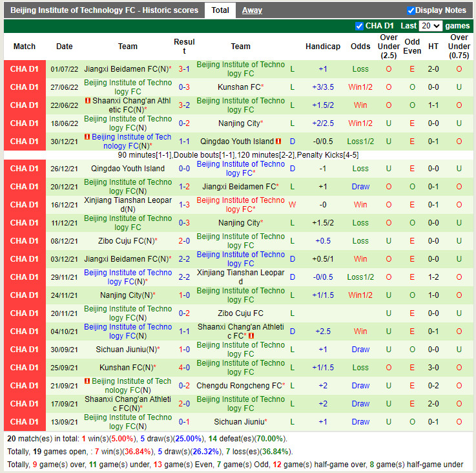476x473 pixels.
Task: Click red card icon in the 21/09/21 row
Action: 87,381
